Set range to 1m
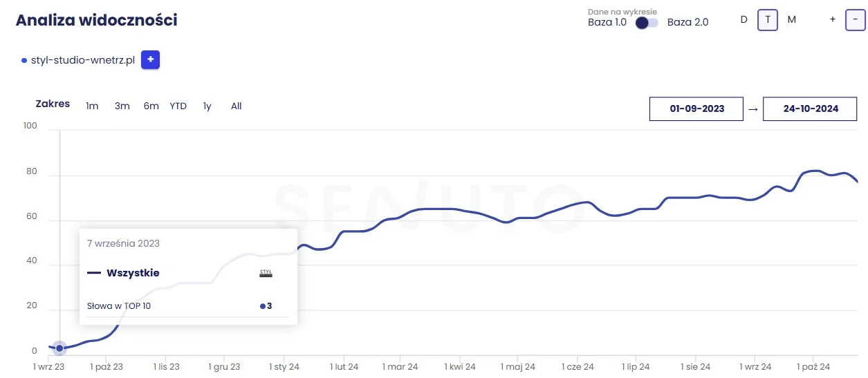868x378 pixels. click(92, 106)
